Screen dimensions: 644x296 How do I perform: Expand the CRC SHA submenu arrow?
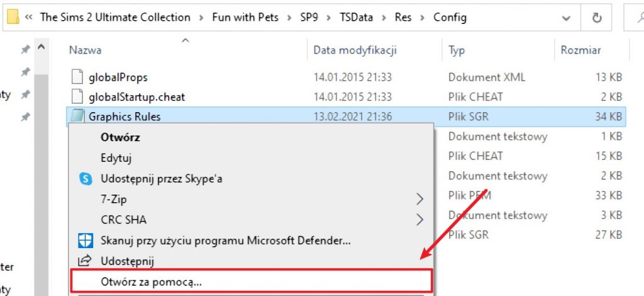[x=419, y=220]
